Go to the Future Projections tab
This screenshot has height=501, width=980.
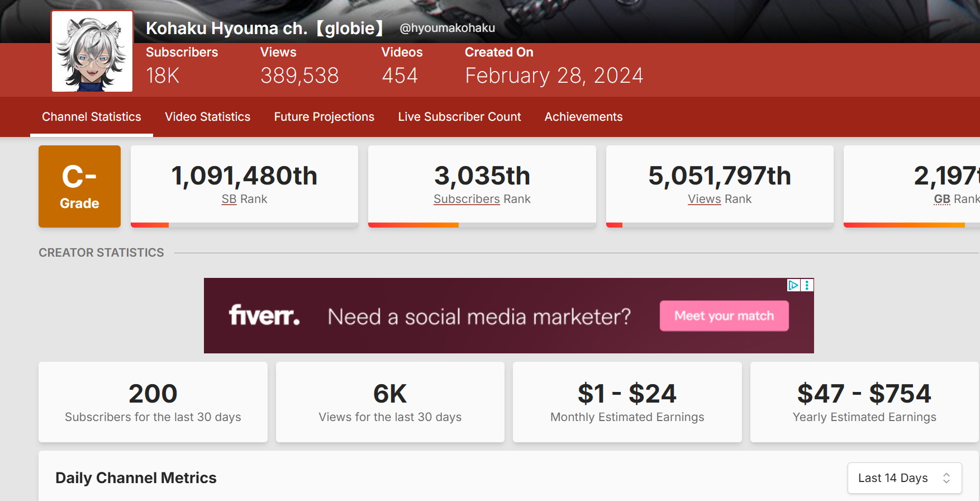(x=324, y=117)
